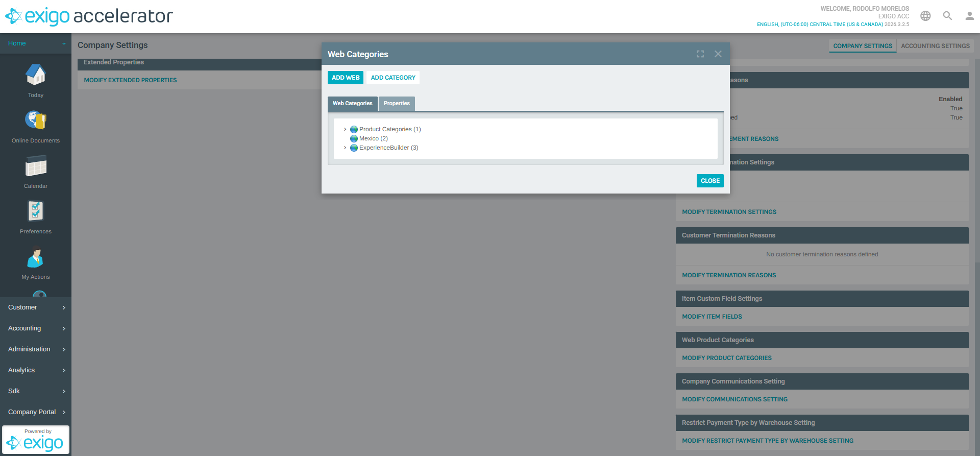Click the search magnifier icon in header
The width and height of the screenshot is (980, 456).
tap(947, 16)
